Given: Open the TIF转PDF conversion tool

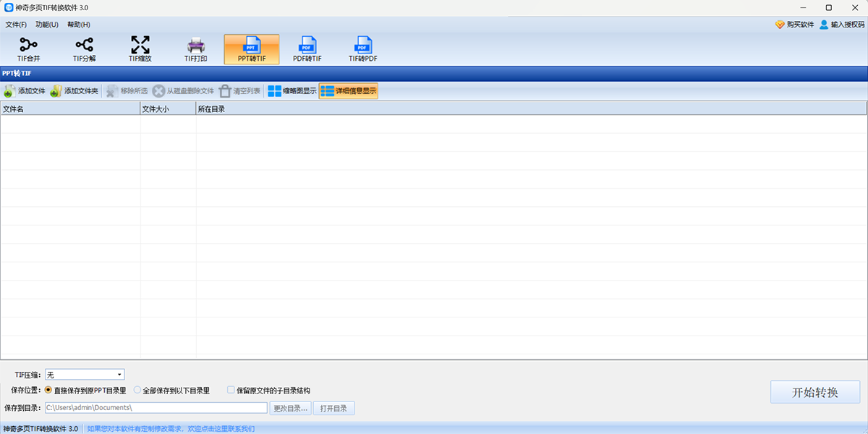Looking at the screenshot, I should pyautogui.click(x=363, y=49).
